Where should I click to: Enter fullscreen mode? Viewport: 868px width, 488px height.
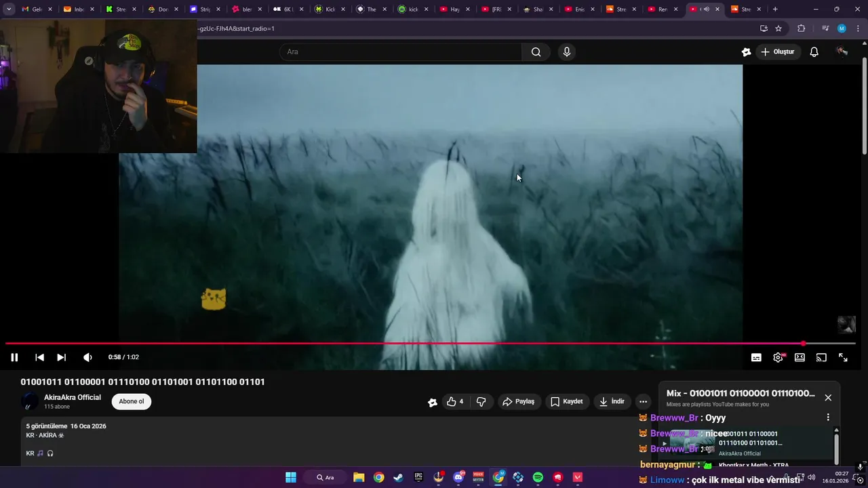coord(843,357)
